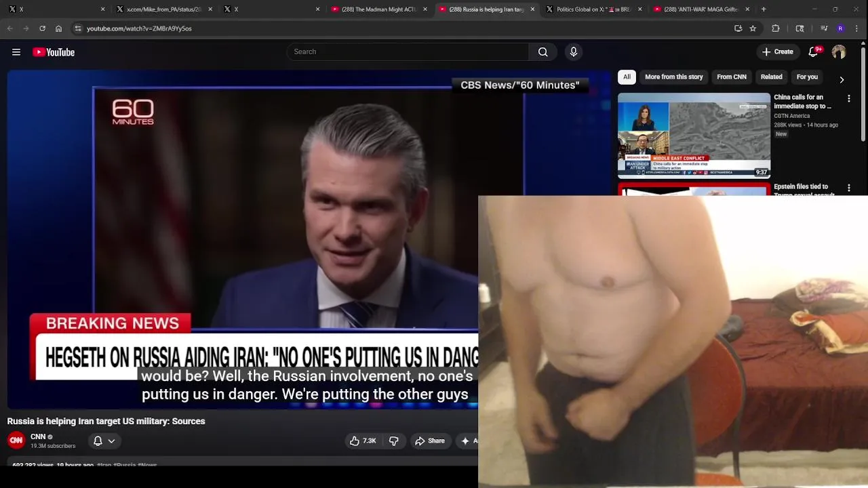Open the YouTube guide hamburger menu
The height and width of the screenshot is (488, 868).
[x=16, y=52]
